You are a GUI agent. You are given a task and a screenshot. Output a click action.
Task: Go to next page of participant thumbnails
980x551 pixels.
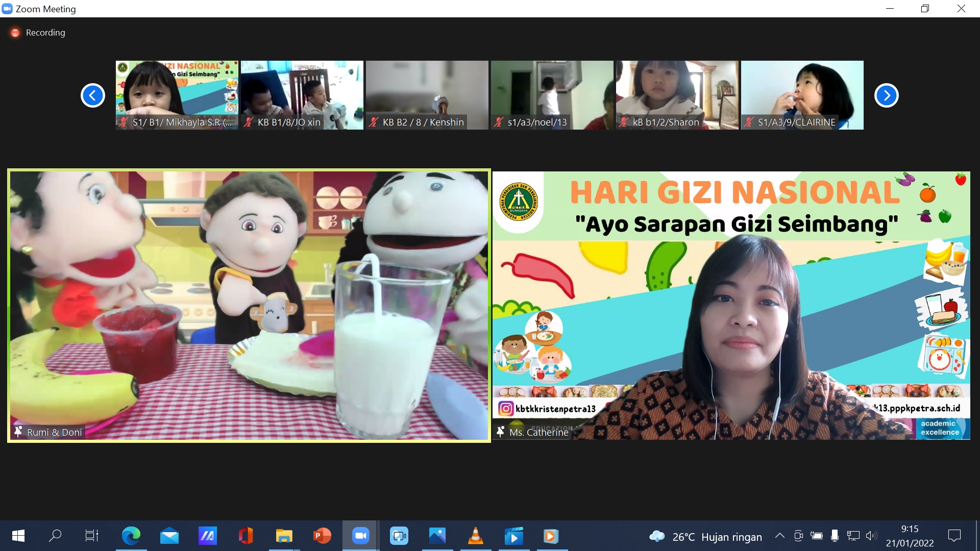tap(886, 95)
